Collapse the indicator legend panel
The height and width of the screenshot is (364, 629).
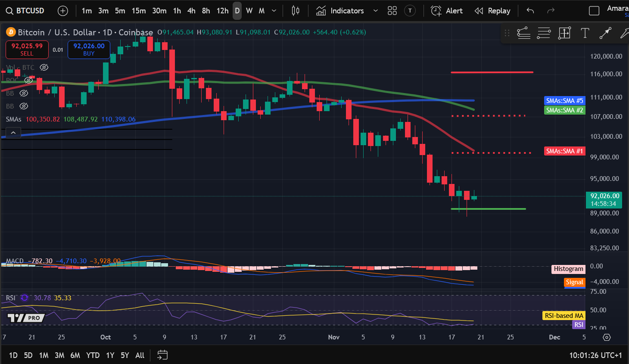pyautogui.click(x=13, y=132)
